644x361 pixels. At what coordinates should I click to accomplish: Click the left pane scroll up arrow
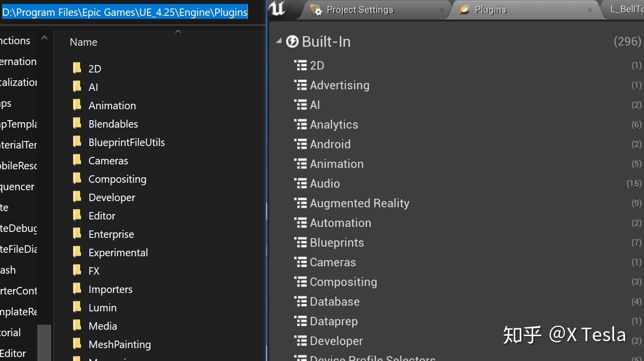(44, 38)
